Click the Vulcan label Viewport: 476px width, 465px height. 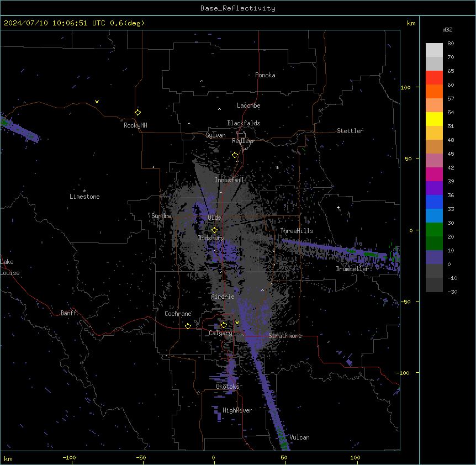(x=300, y=437)
